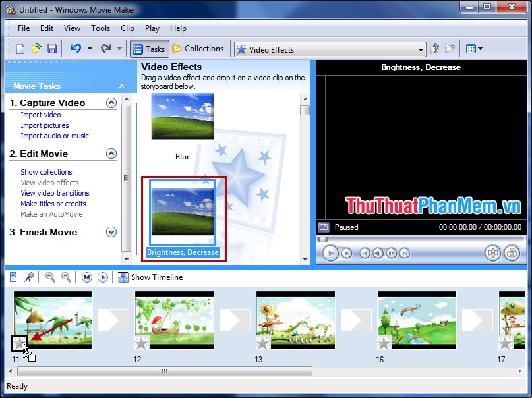Image resolution: width=532 pixels, height=398 pixels.
Task: Open the Video Effects dropdown list
Action: coord(422,48)
